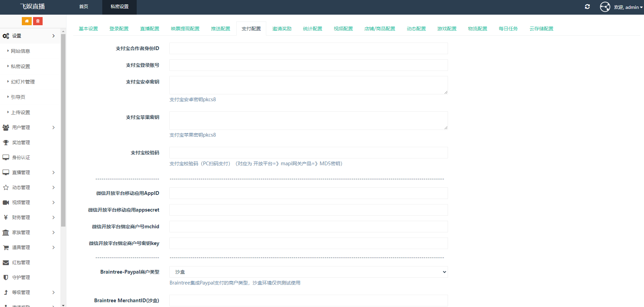Open the home shortcut icon above the sidebar
Screen dimensions: 644x307
point(27,21)
